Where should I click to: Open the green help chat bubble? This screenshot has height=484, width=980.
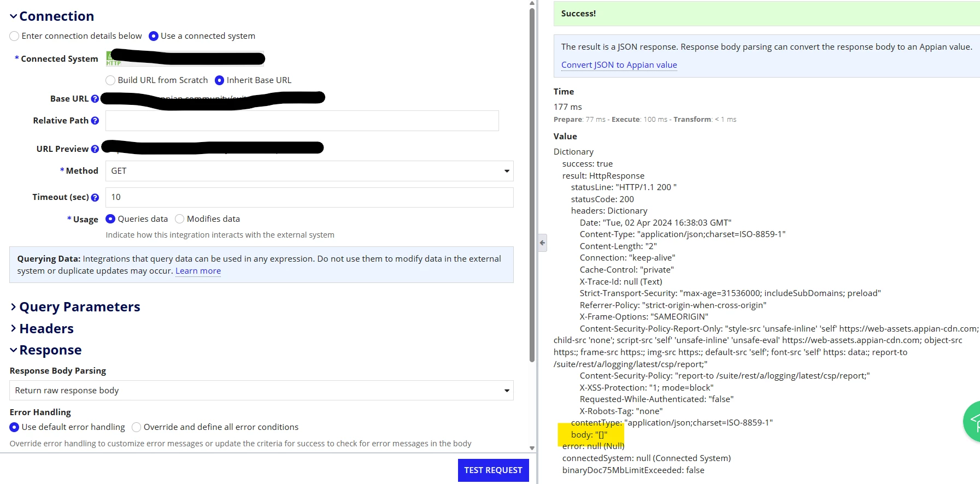click(972, 421)
